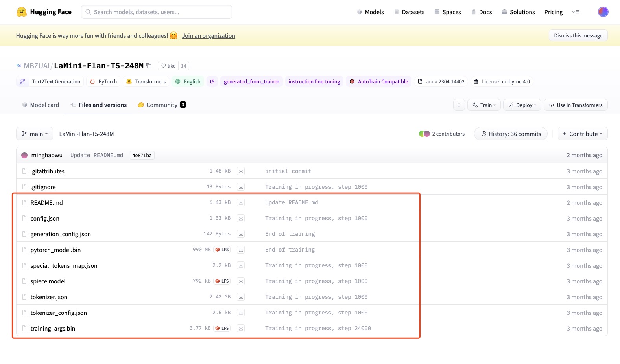The width and height of the screenshot is (620, 364).
Task: Copy the model name to clipboard
Action: 149,66
